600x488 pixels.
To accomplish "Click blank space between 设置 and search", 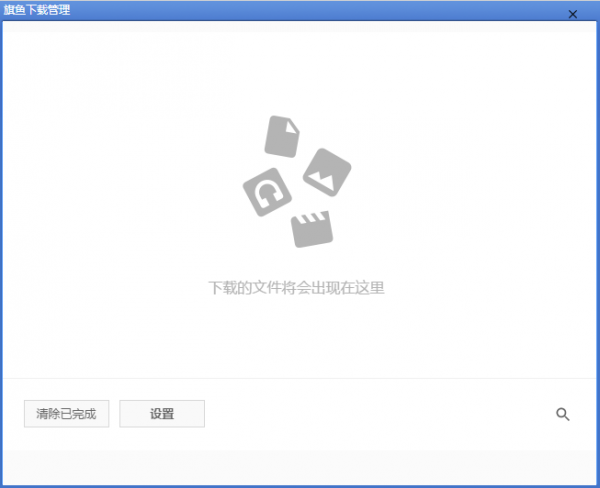I will coord(380,414).
